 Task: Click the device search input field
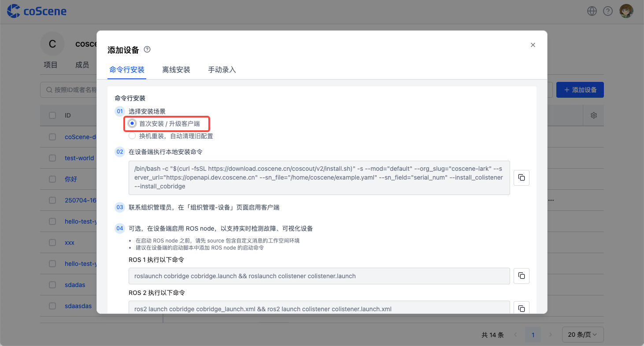coord(69,90)
